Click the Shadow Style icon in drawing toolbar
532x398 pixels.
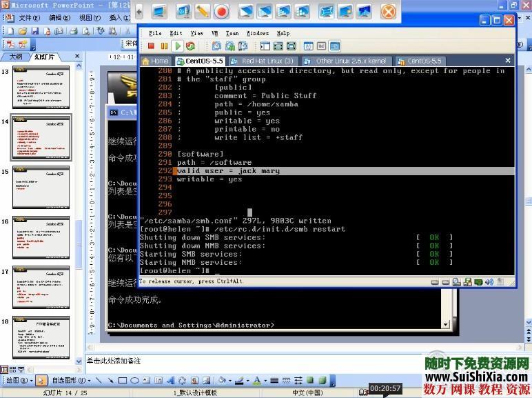310,380
